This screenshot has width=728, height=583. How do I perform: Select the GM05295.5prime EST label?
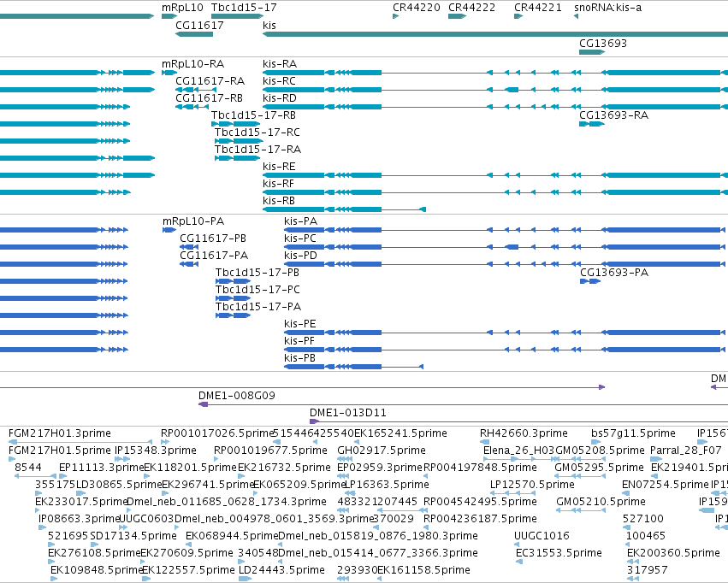[600, 468]
